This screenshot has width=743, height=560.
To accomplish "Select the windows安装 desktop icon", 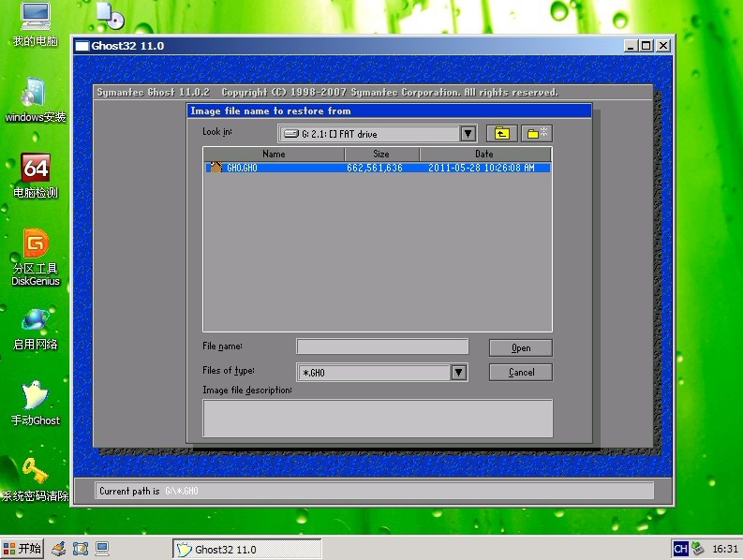I will tap(35, 100).
